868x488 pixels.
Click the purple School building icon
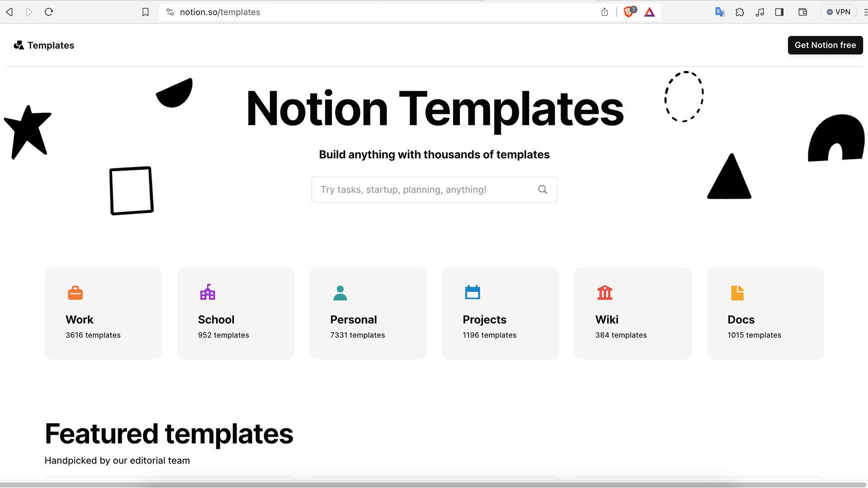pos(208,292)
